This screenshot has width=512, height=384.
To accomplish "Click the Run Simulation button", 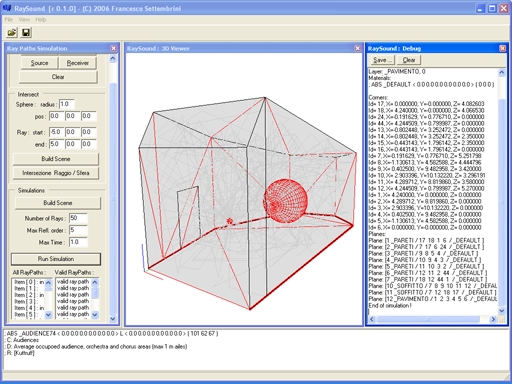I will coord(56,259).
